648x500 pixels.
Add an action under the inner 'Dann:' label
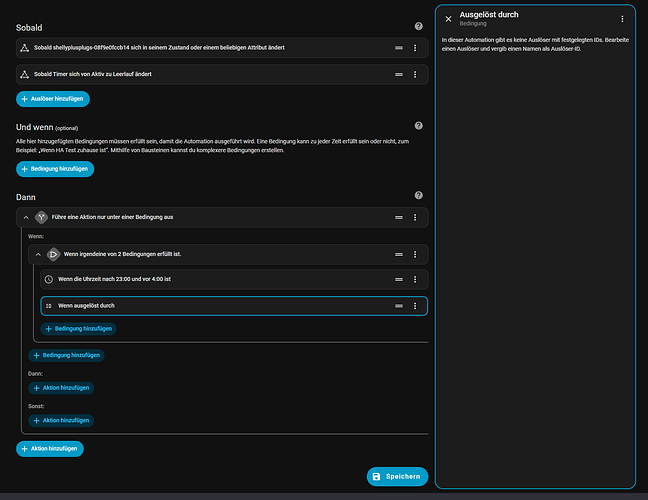61,387
